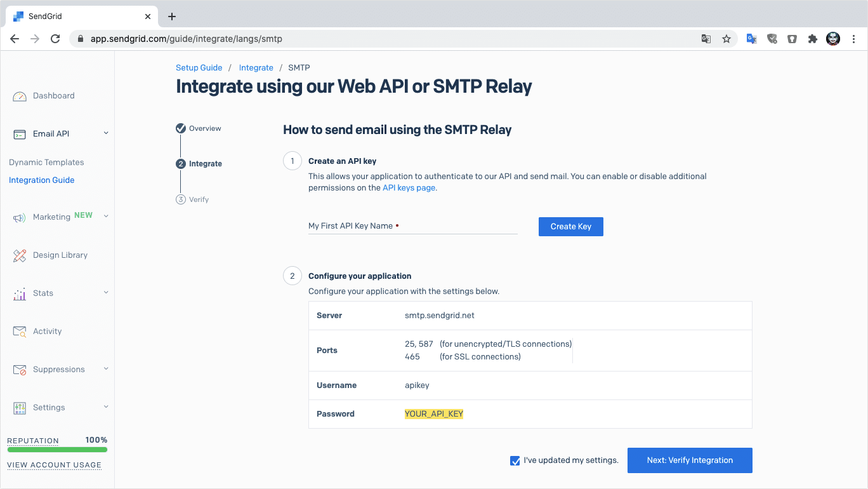Click the translate page icon in the address bar
Screen dimensions: 868x489
(x=706, y=39)
